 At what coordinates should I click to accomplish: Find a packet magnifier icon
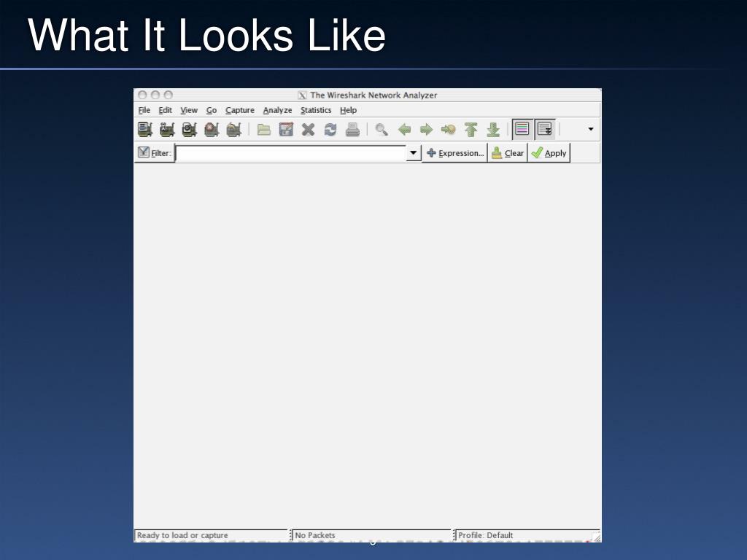(x=381, y=129)
